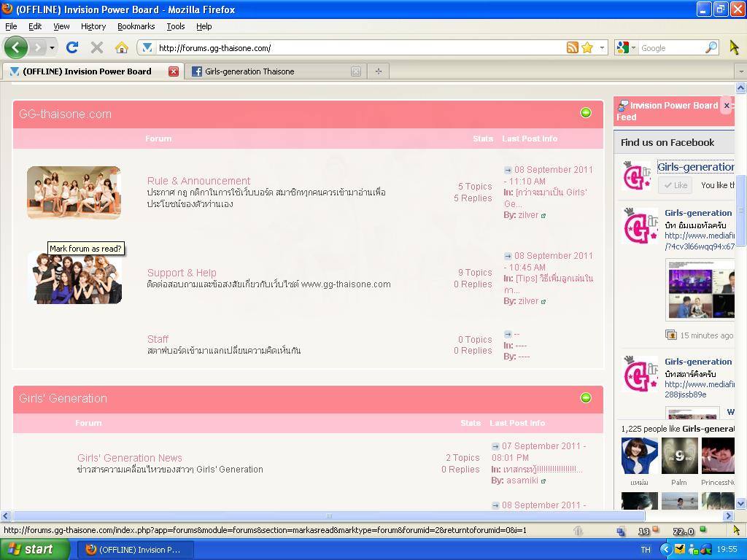The image size is (747, 560).
Task: Click the Windows Start button
Action: pyautogui.click(x=35, y=549)
